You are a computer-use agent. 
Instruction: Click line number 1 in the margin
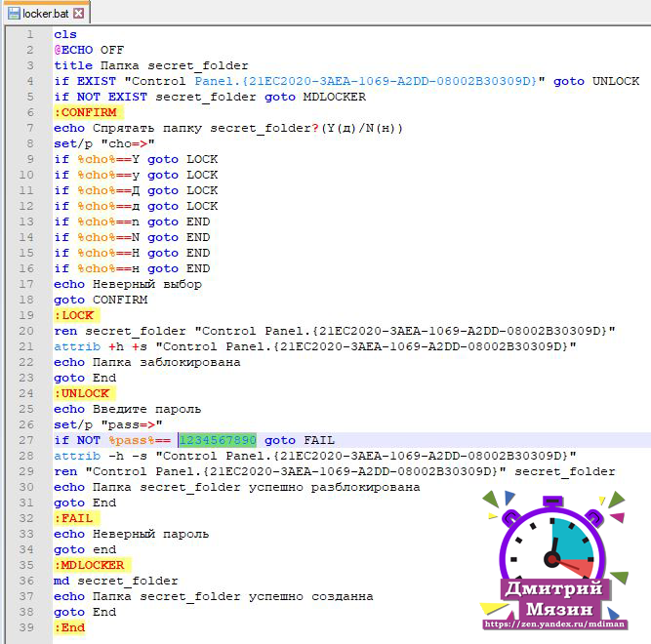(30, 34)
